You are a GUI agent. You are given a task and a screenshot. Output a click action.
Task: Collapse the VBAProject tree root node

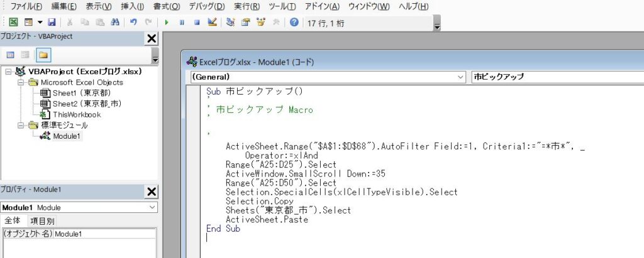tap(8, 72)
